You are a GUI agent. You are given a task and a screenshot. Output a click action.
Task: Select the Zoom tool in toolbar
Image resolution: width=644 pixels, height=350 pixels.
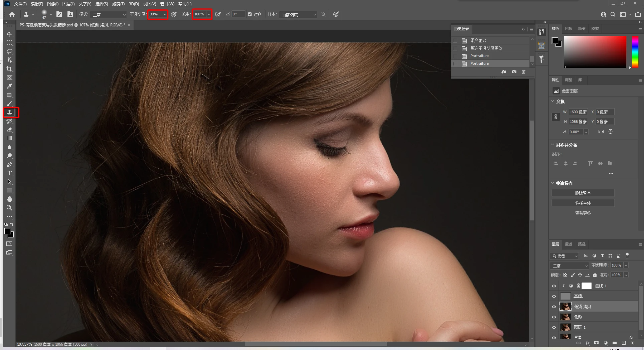click(9, 208)
